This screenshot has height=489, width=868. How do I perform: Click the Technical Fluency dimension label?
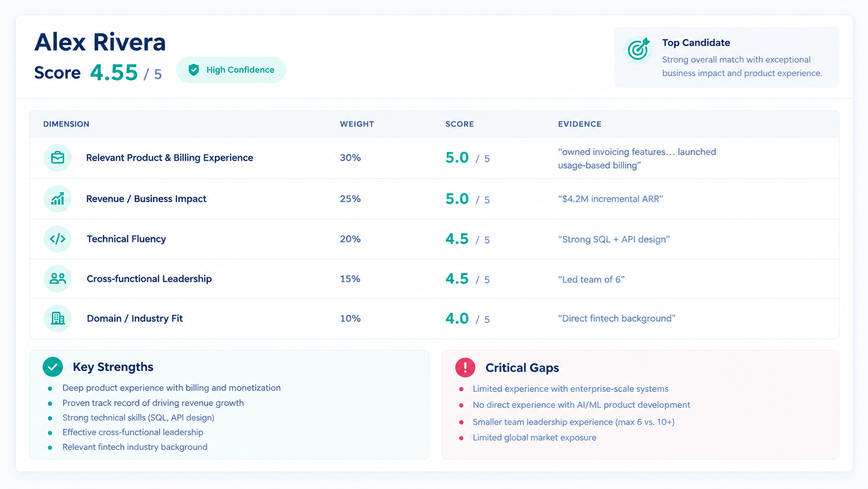(x=126, y=239)
